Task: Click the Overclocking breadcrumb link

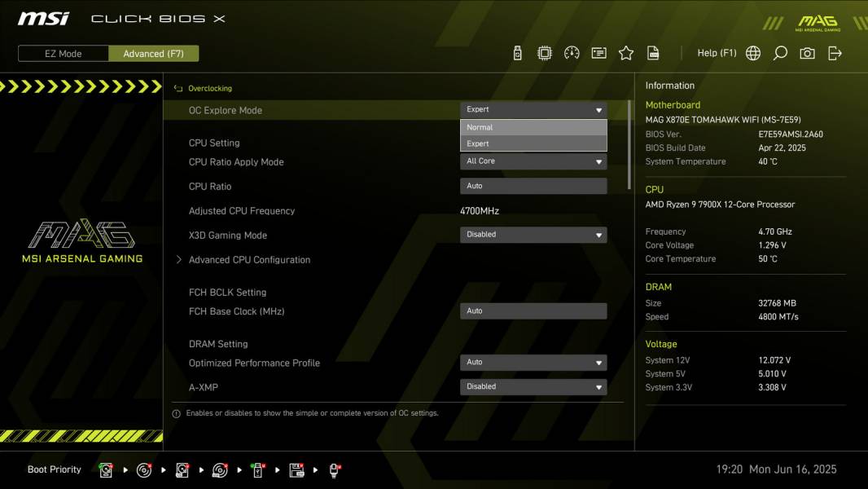Action: pyautogui.click(x=210, y=89)
